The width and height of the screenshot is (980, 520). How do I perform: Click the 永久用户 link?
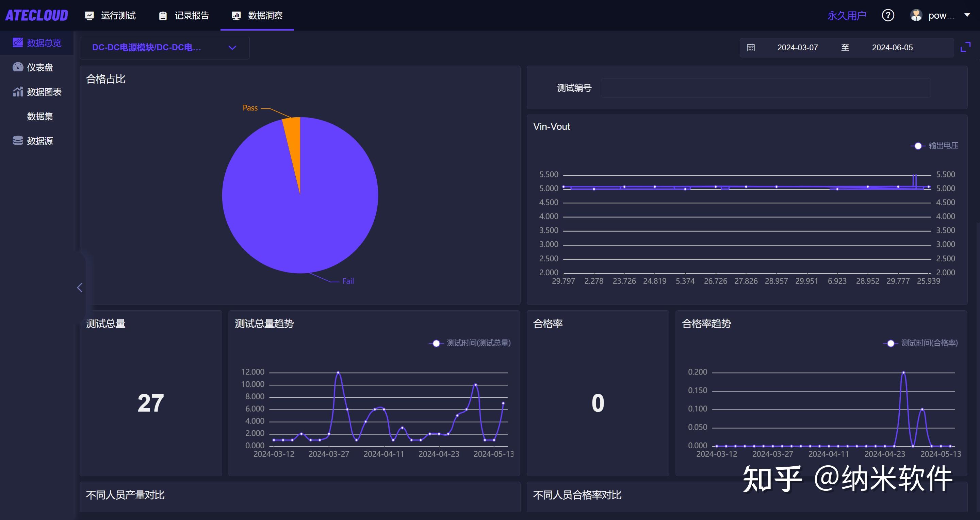tap(847, 15)
